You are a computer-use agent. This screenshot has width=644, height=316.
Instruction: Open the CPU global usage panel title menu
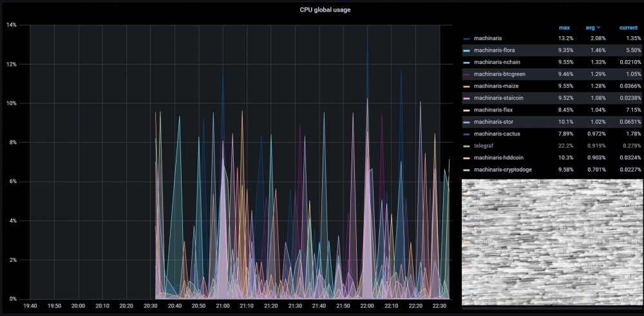pos(325,10)
